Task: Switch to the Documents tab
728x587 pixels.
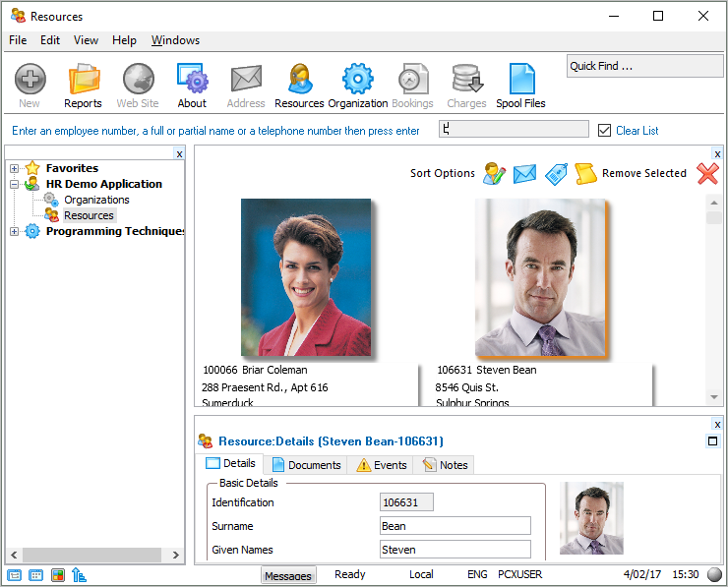Action: tap(305, 465)
